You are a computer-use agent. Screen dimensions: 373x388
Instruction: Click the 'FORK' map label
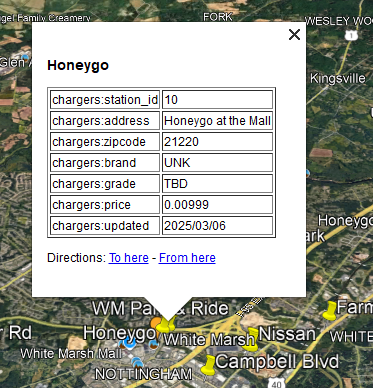(218, 17)
